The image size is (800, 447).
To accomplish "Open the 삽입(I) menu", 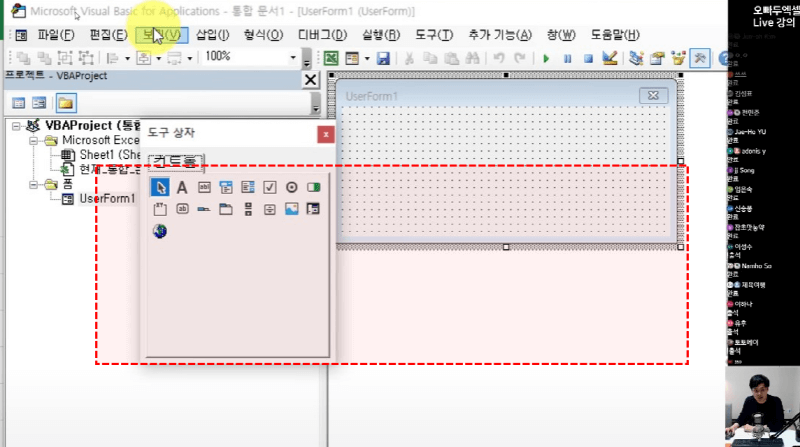I will click(212, 35).
